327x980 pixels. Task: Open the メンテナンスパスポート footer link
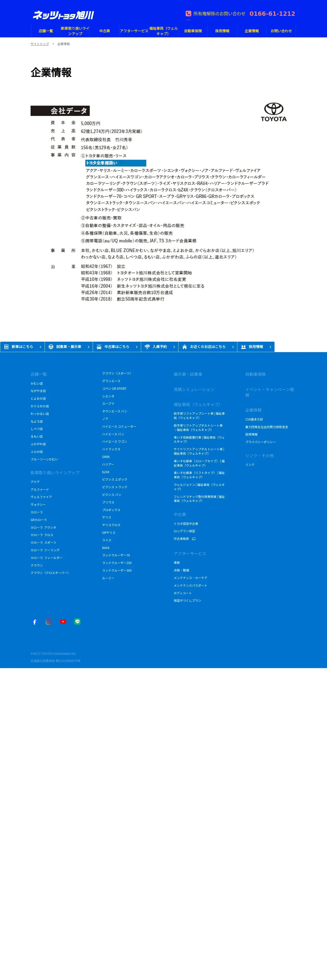click(x=191, y=586)
